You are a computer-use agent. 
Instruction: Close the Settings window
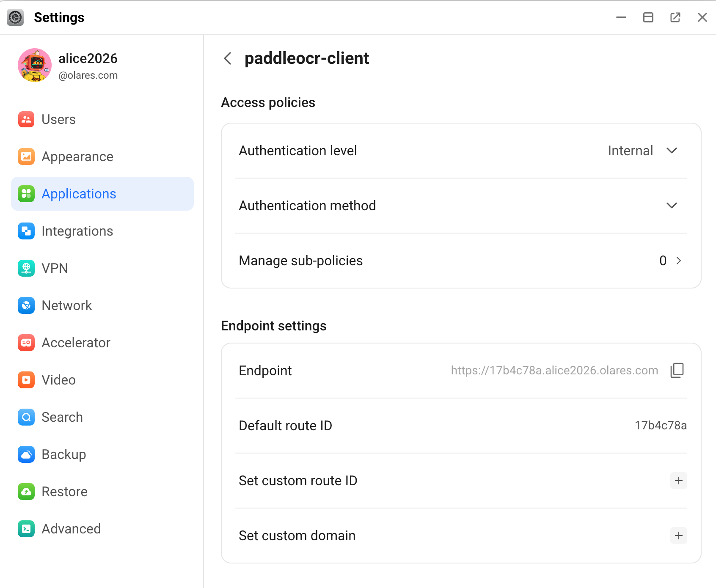pyautogui.click(x=702, y=17)
